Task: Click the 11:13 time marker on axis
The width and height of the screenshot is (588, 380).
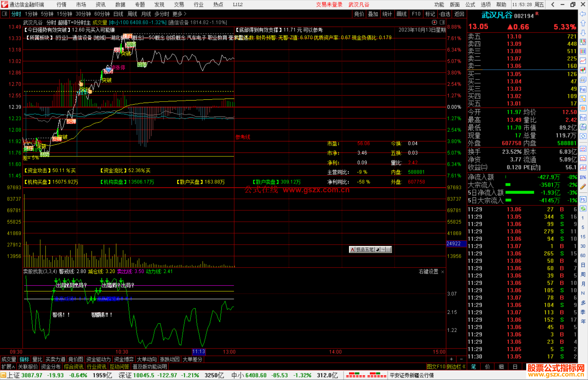Action: 198,352
